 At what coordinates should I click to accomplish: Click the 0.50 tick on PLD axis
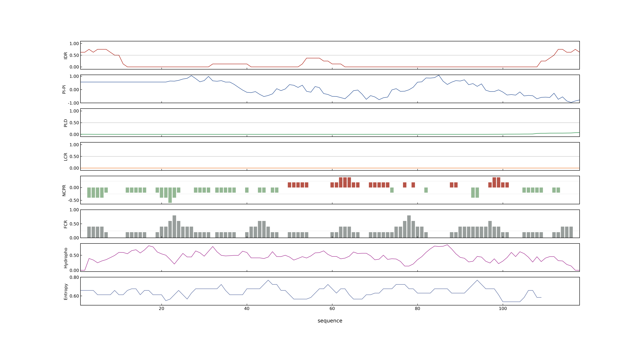coord(74,123)
